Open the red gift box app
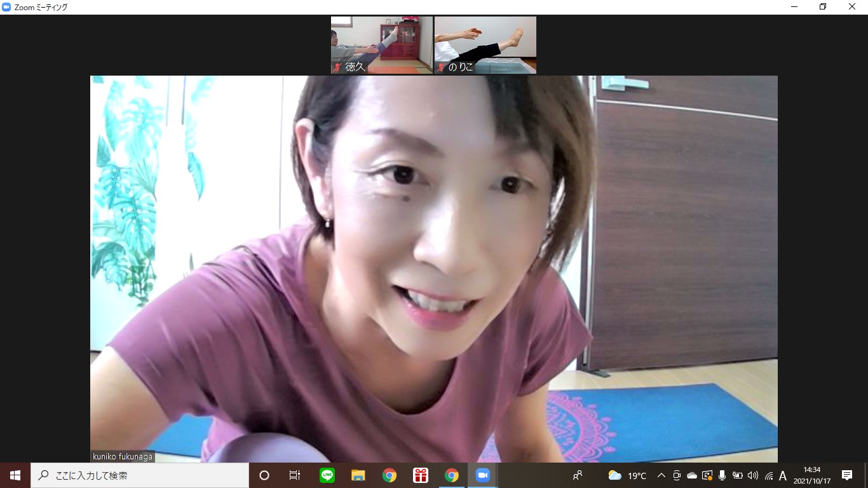Screen dimensions: 868x488 pos(421,475)
